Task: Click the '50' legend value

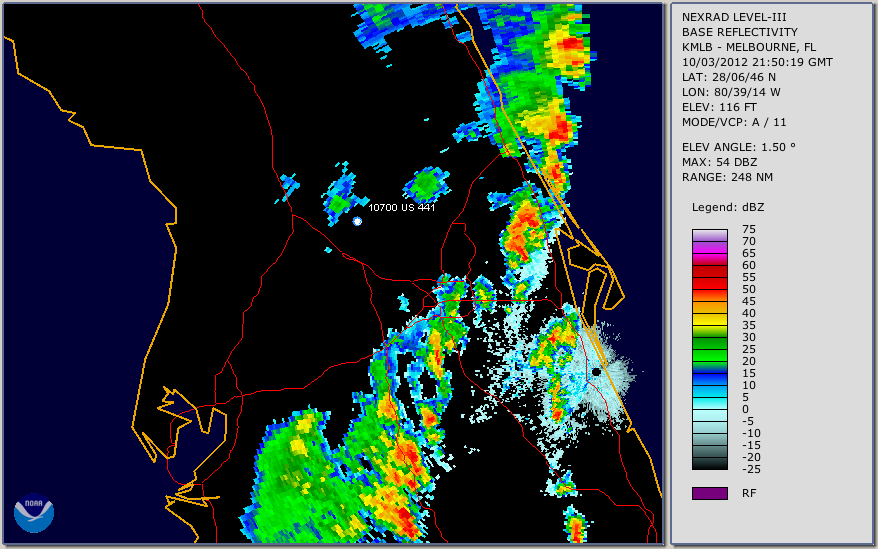Action: coord(749,289)
